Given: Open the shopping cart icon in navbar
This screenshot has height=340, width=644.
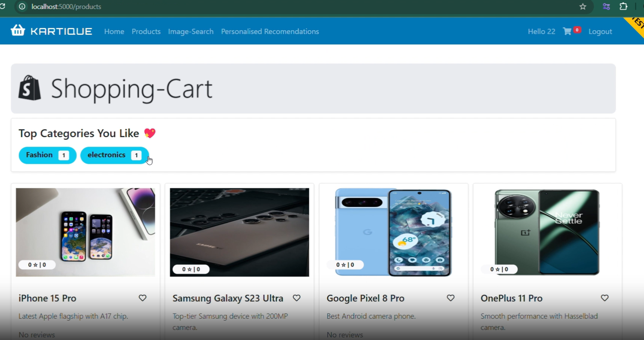Looking at the screenshot, I should pyautogui.click(x=567, y=31).
